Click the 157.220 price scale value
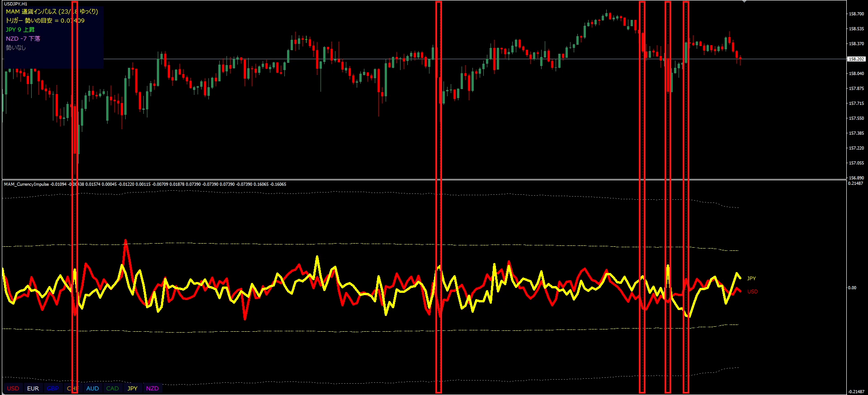The width and height of the screenshot is (868, 395). tap(857, 148)
